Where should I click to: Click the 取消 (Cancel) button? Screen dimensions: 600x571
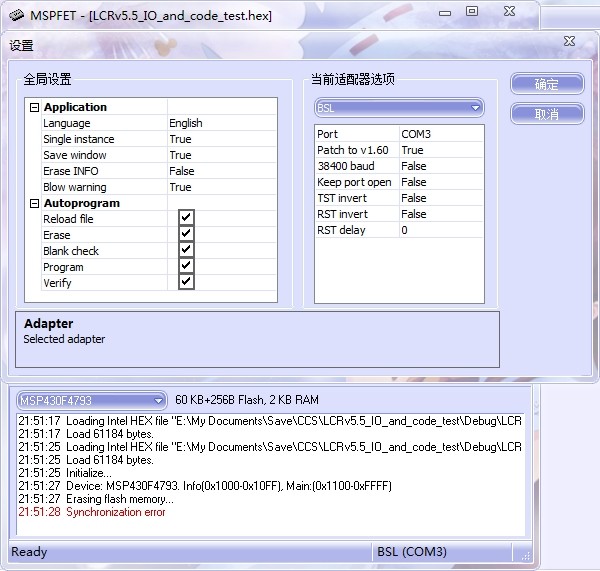[x=547, y=114]
